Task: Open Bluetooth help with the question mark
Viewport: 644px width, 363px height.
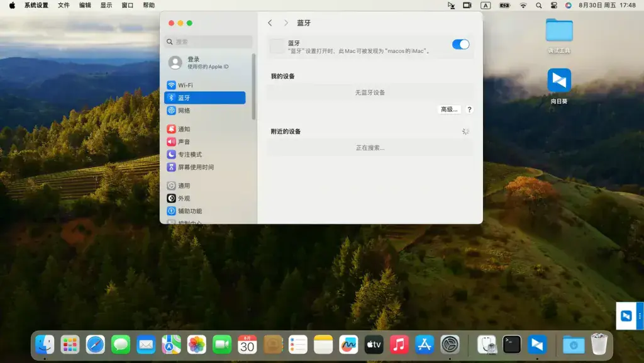Action: 469,109
